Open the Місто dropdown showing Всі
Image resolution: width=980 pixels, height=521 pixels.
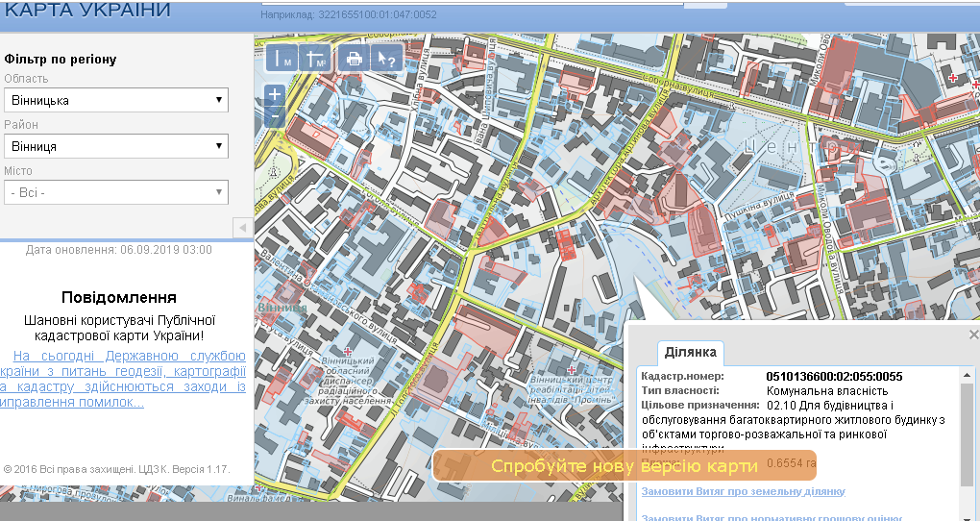116,192
